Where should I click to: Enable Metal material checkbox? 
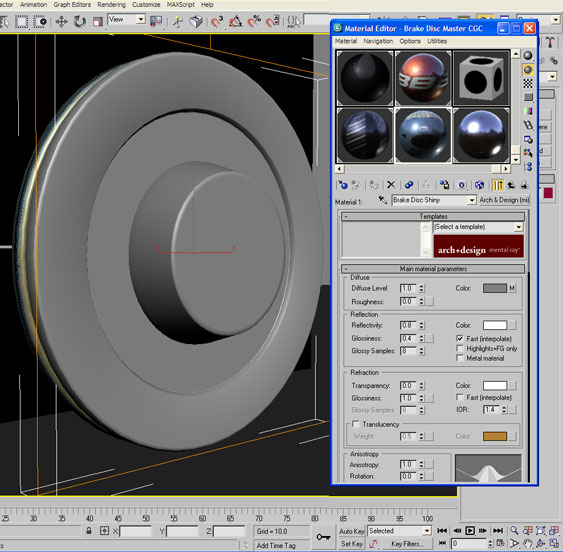(x=460, y=358)
